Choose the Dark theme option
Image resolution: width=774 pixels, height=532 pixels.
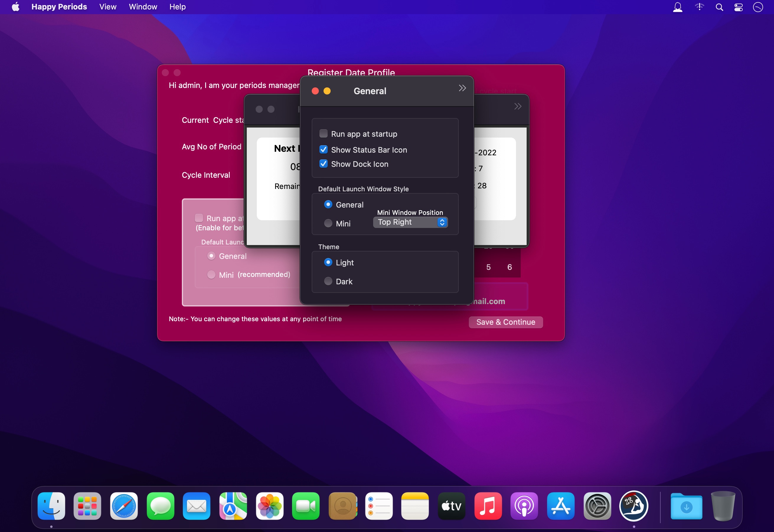tap(328, 281)
